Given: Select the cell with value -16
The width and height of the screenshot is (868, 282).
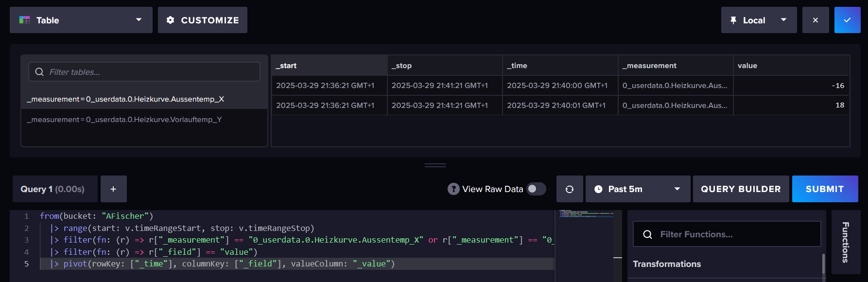Looking at the screenshot, I should 791,86.
